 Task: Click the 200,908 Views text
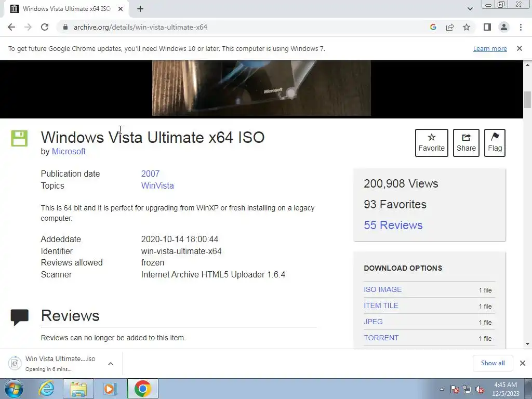point(401,183)
